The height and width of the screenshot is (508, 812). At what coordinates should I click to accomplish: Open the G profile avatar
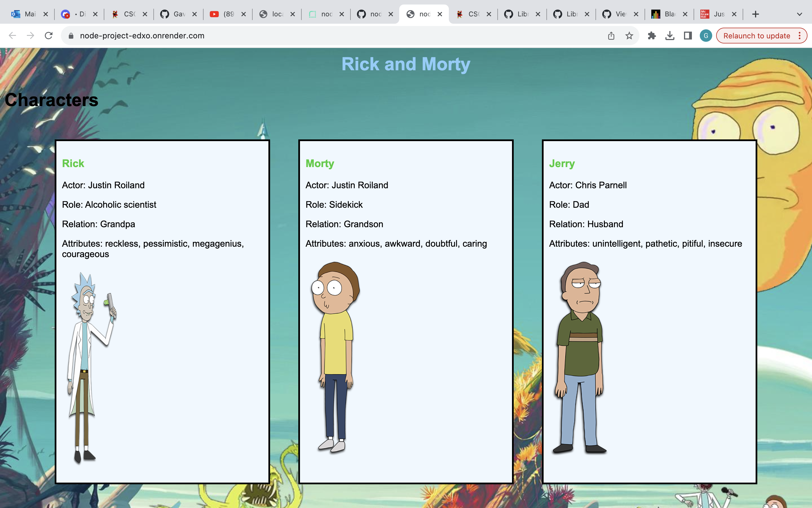[x=706, y=36]
